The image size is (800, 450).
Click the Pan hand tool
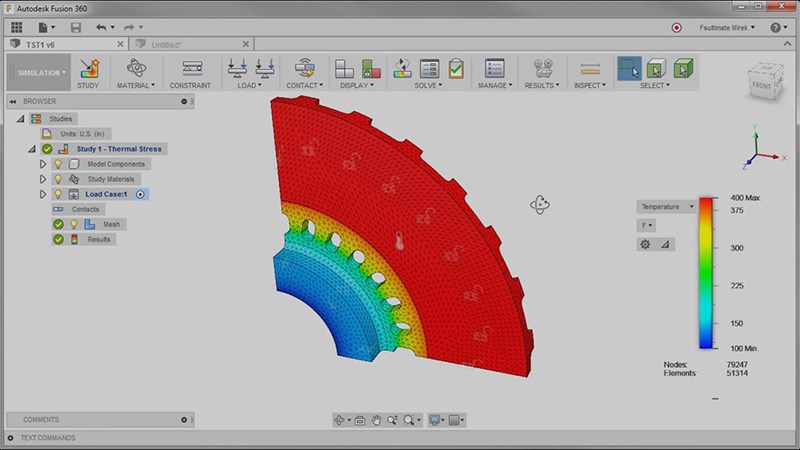377,420
